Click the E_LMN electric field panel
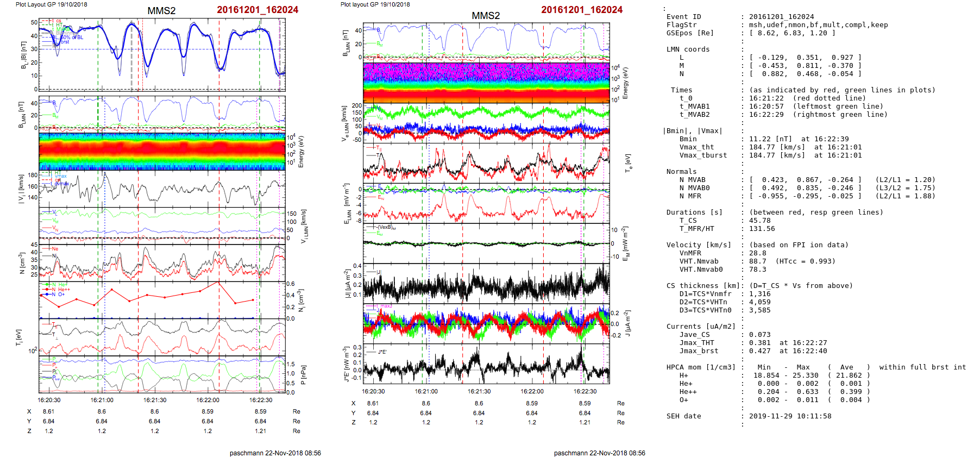Screen dimensions: 980x457 click(486, 203)
